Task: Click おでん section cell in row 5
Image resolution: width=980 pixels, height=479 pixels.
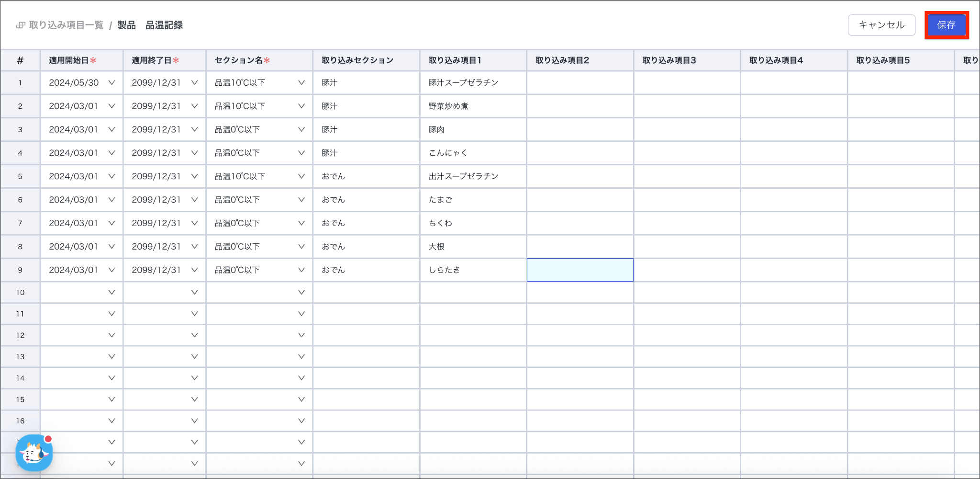Action: pos(367,176)
